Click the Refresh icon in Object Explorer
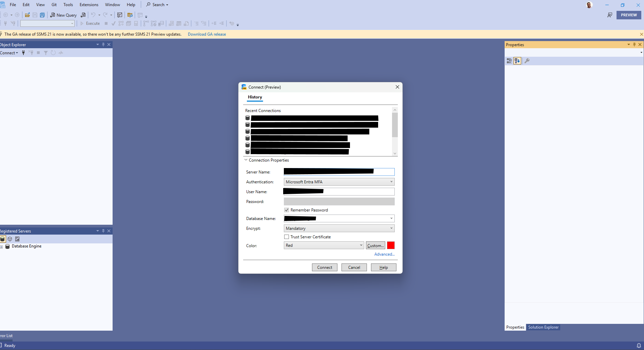This screenshot has height=350, width=644. [53, 53]
